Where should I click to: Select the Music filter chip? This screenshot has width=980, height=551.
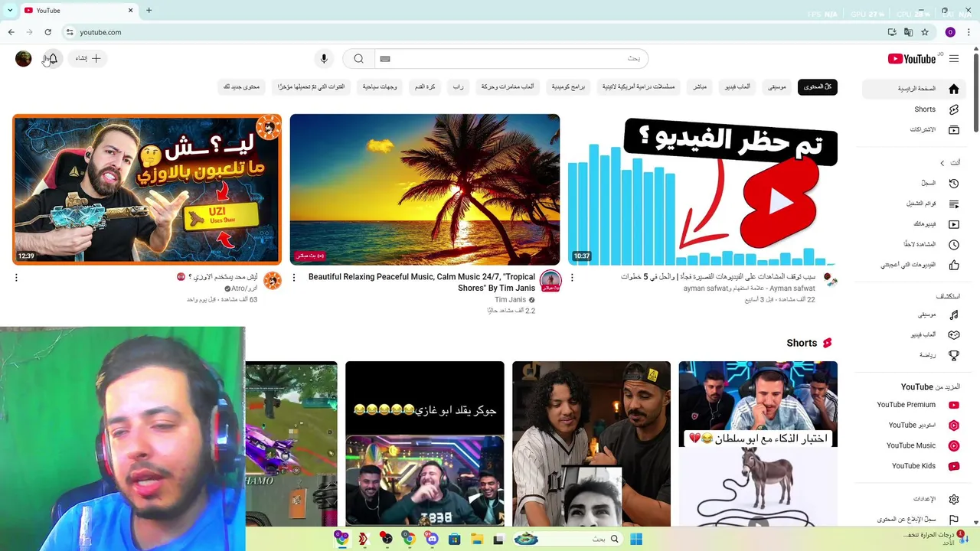click(776, 87)
